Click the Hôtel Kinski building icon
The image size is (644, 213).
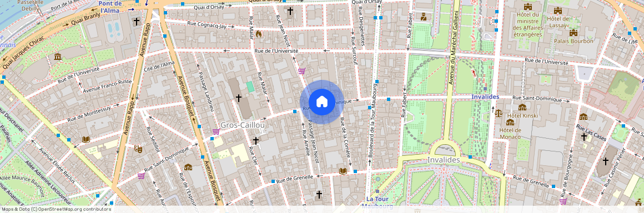(522, 107)
